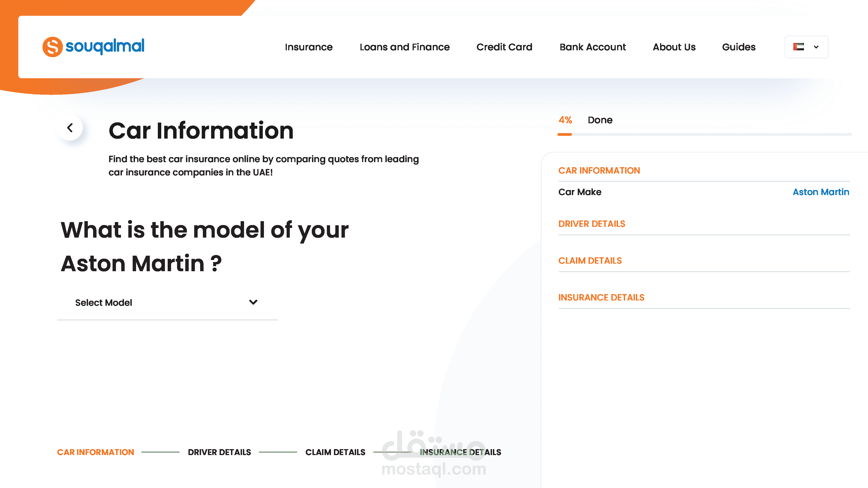Jump to Driver Details bottom step

coord(219,452)
